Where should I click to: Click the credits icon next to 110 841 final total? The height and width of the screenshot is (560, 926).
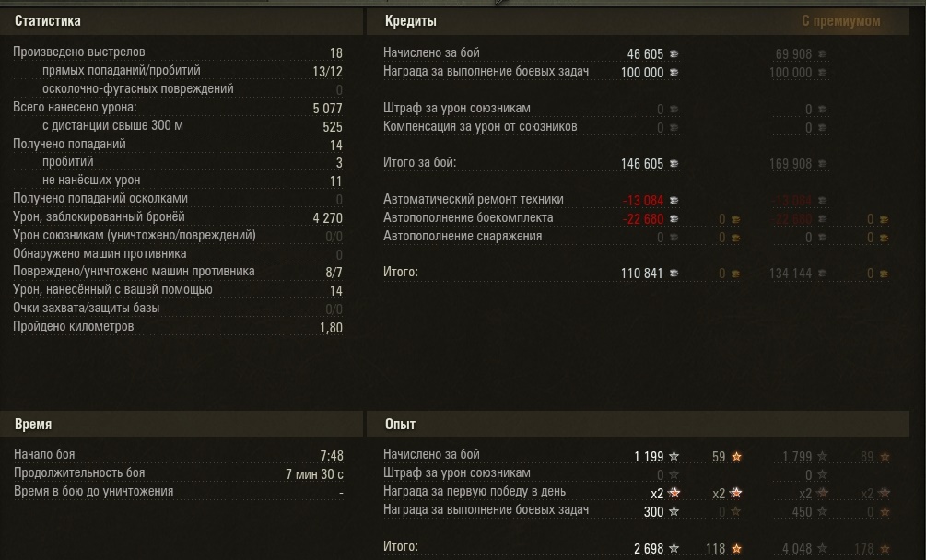click(674, 273)
